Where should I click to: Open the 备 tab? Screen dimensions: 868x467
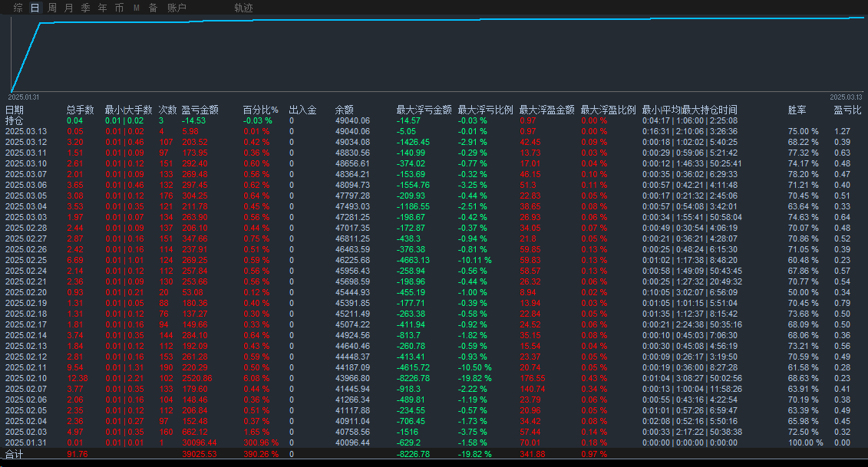pos(153,8)
